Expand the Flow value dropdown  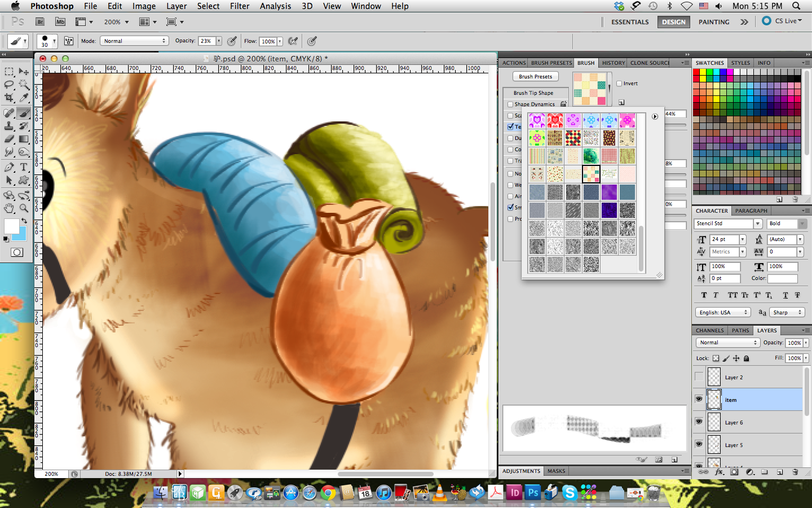(280, 42)
